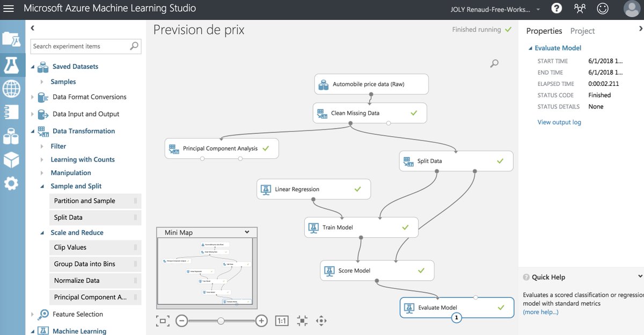Collapse the Quick Help section

(640, 276)
